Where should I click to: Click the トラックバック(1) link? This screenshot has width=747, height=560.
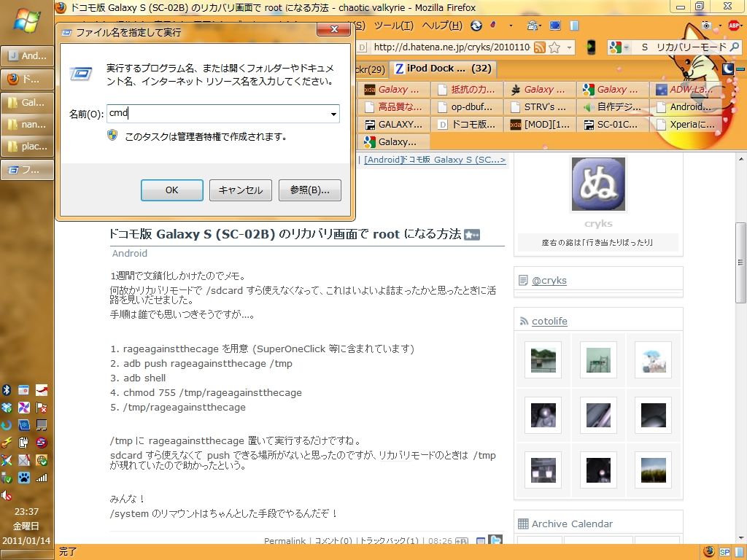390,540
